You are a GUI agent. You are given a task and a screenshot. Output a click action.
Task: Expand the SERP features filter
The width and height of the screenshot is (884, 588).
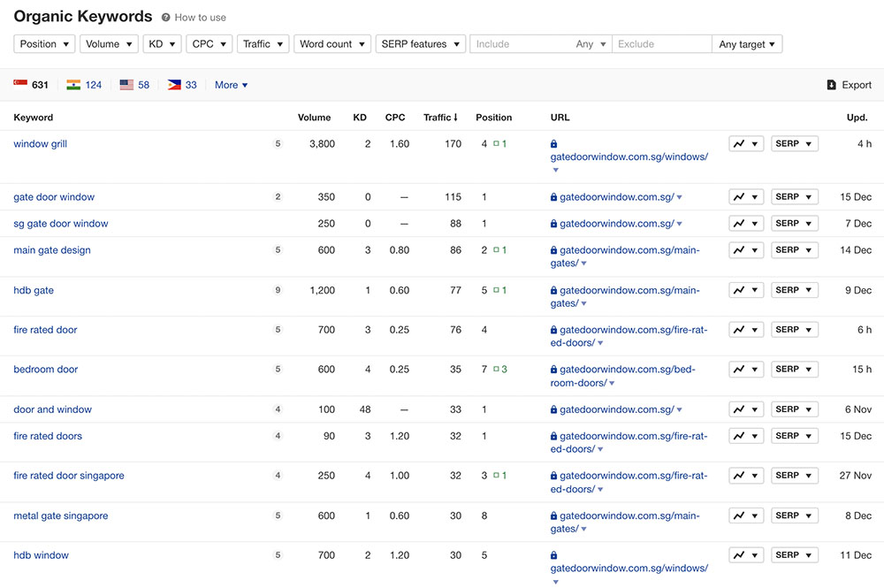[x=420, y=44]
